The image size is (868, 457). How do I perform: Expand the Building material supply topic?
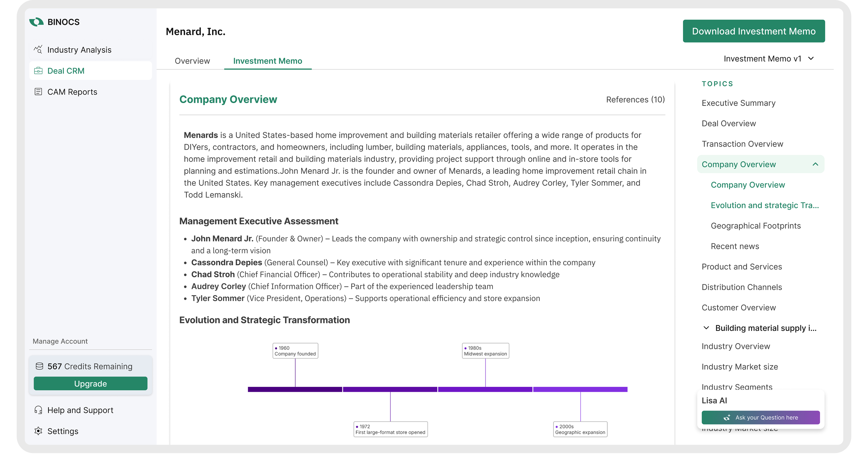(706, 328)
